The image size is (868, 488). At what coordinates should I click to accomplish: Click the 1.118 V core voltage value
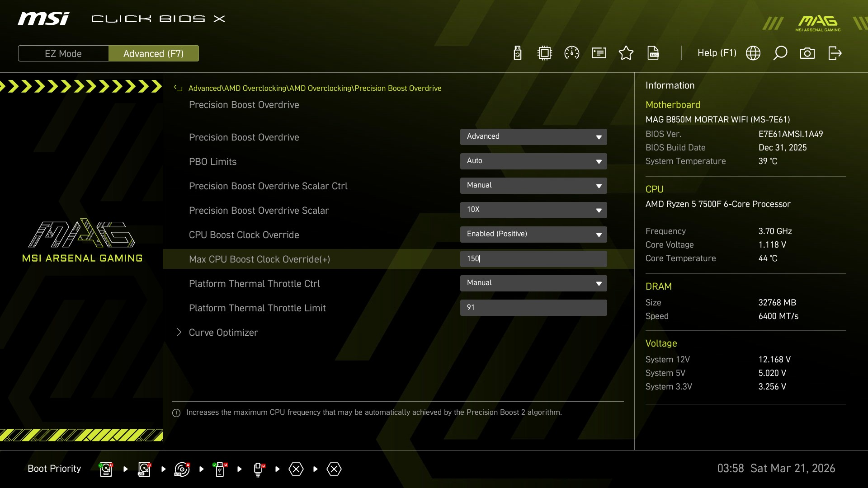(x=772, y=245)
